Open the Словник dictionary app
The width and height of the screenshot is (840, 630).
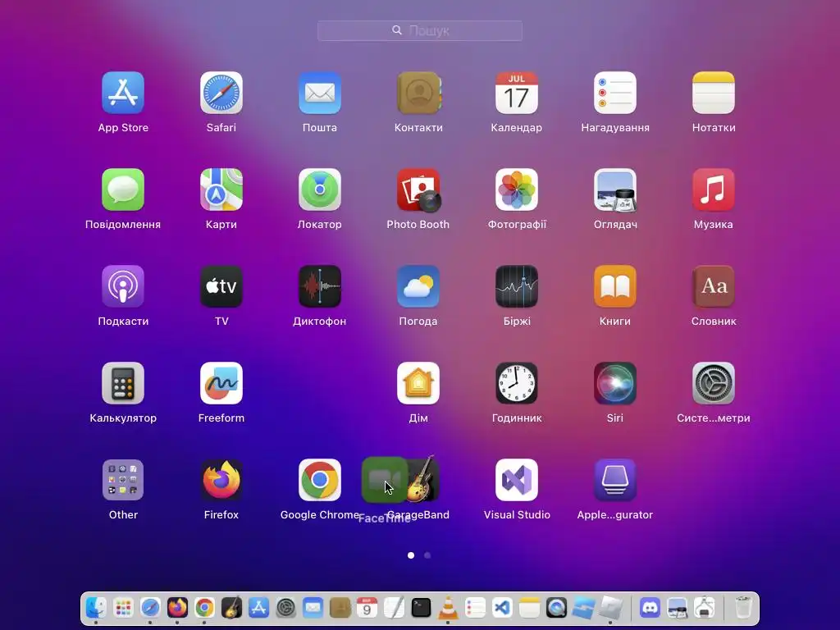[714, 286]
